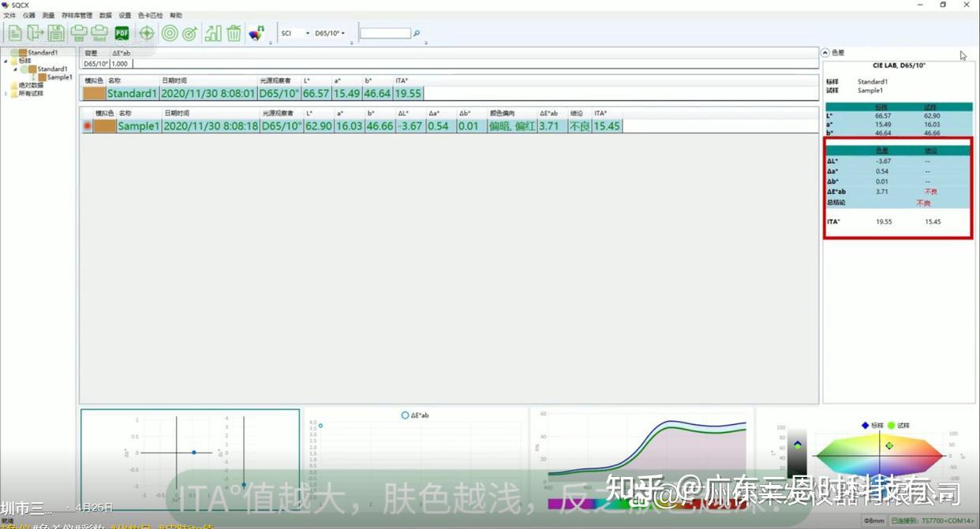The image size is (980, 529).
Task: Open the SCI mode dropdown
Action: coord(309,33)
